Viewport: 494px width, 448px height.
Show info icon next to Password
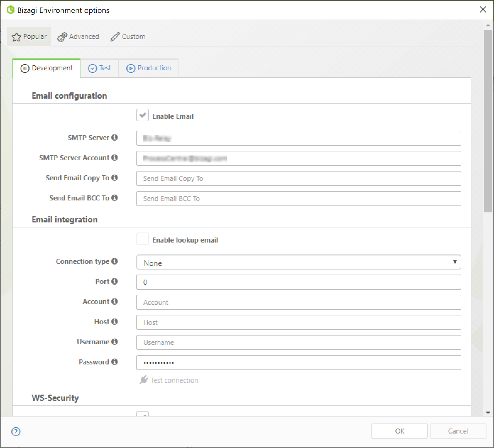click(x=114, y=362)
